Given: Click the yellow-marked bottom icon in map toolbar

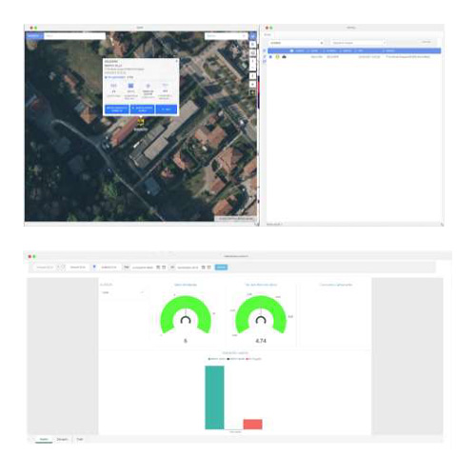Looking at the screenshot, I should click(252, 92).
